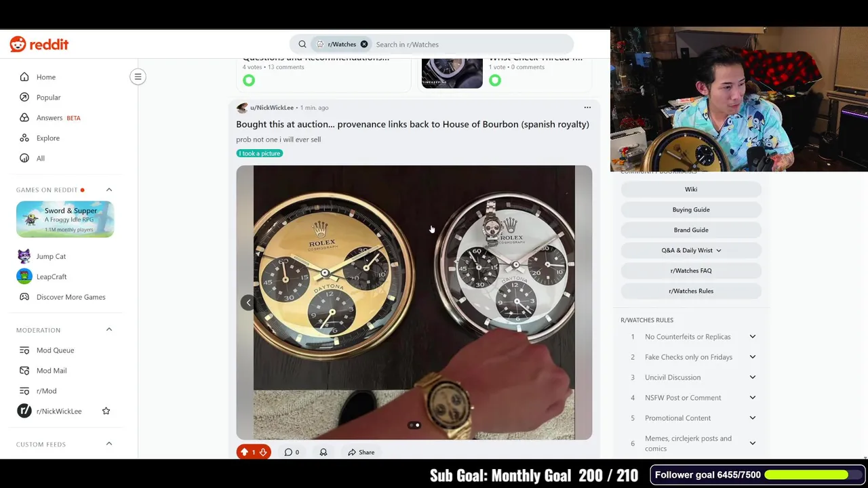Screen dimensions: 868x488
Task: Downvote the post
Action: [263, 452]
